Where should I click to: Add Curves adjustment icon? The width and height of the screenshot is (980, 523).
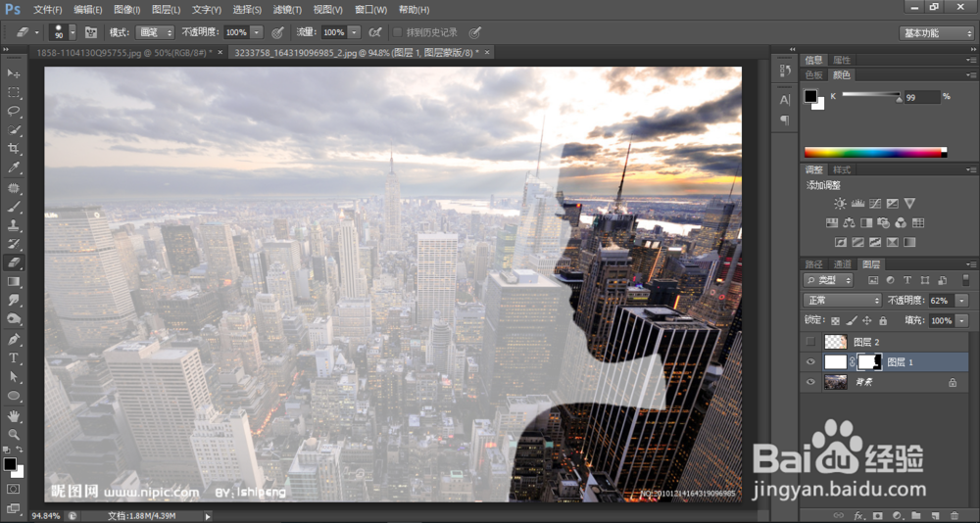(875, 204)
